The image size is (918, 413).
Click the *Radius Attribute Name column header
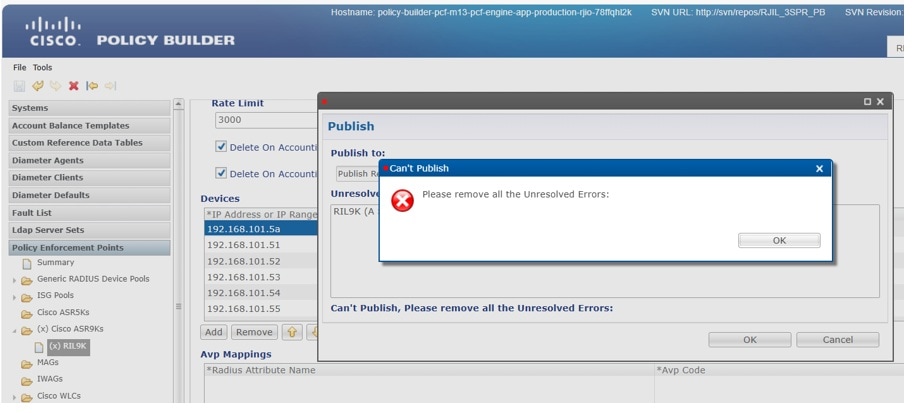coord(429,370)
